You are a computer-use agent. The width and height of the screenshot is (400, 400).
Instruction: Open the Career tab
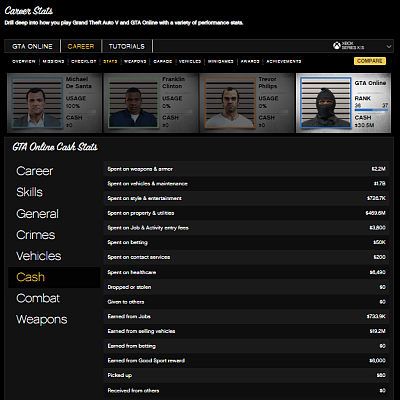(81, 46)
